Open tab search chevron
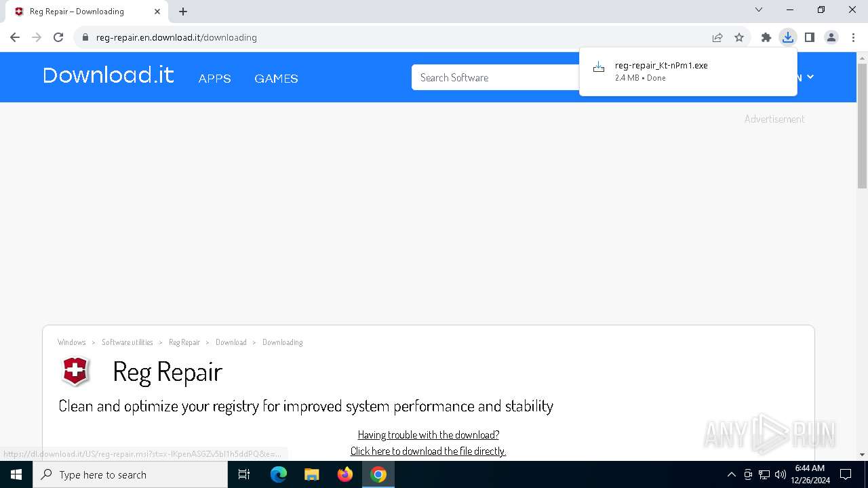The height and width of the screenshot is (488, 868). tap(759, 9)
